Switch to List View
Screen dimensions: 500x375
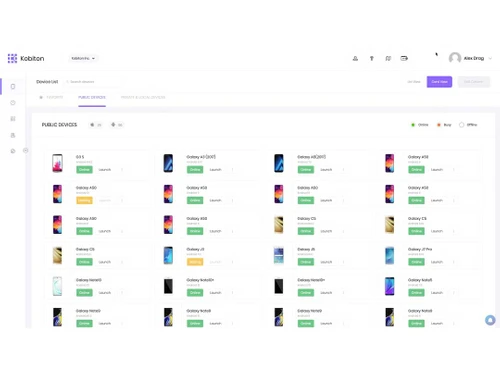(x=414, y=82)
